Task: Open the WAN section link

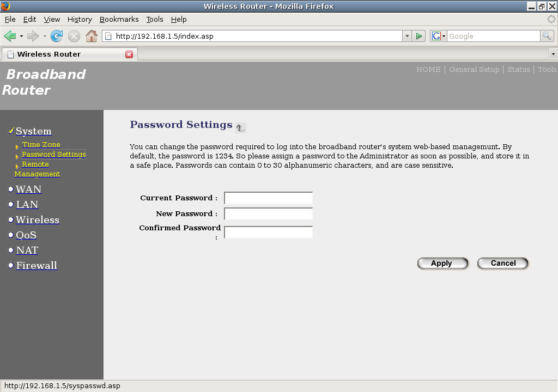Action: pos(28,189)
